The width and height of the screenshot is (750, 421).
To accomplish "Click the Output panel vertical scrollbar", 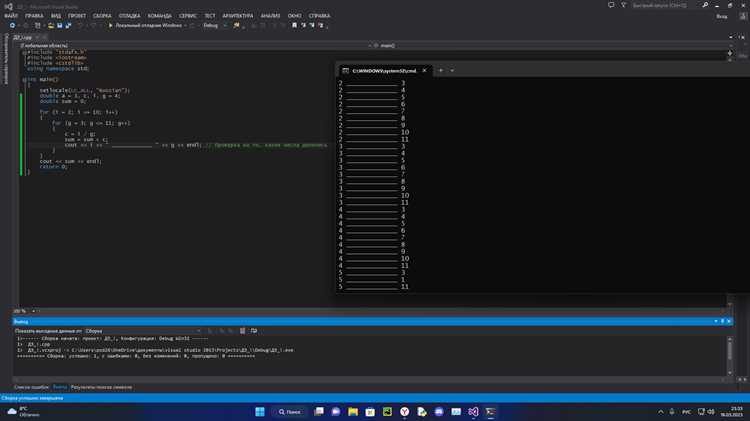I will pyautogui.click(x=729, y=355).
